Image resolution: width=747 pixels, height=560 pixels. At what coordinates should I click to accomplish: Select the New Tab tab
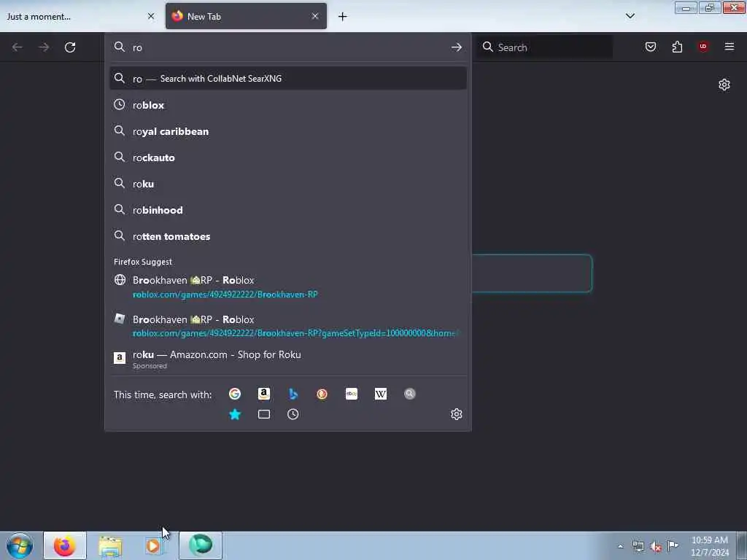(247, 16)
